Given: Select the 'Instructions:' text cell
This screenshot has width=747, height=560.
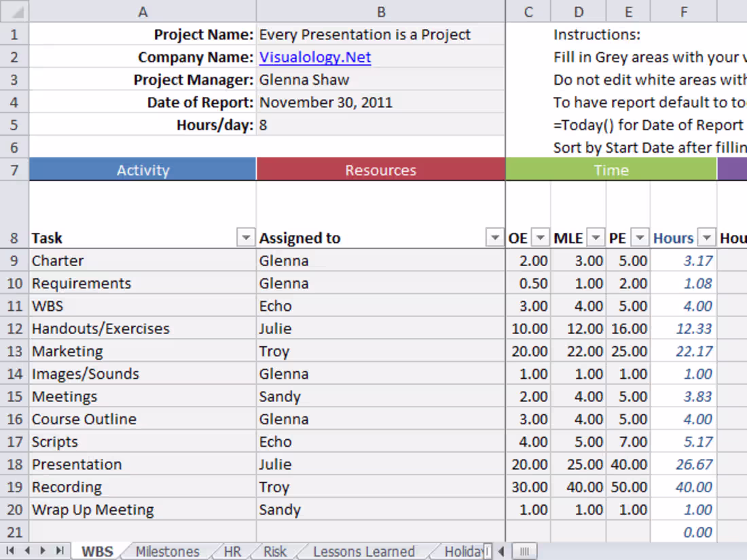Looking at the screenshot, I should click(x=597, y=35).
